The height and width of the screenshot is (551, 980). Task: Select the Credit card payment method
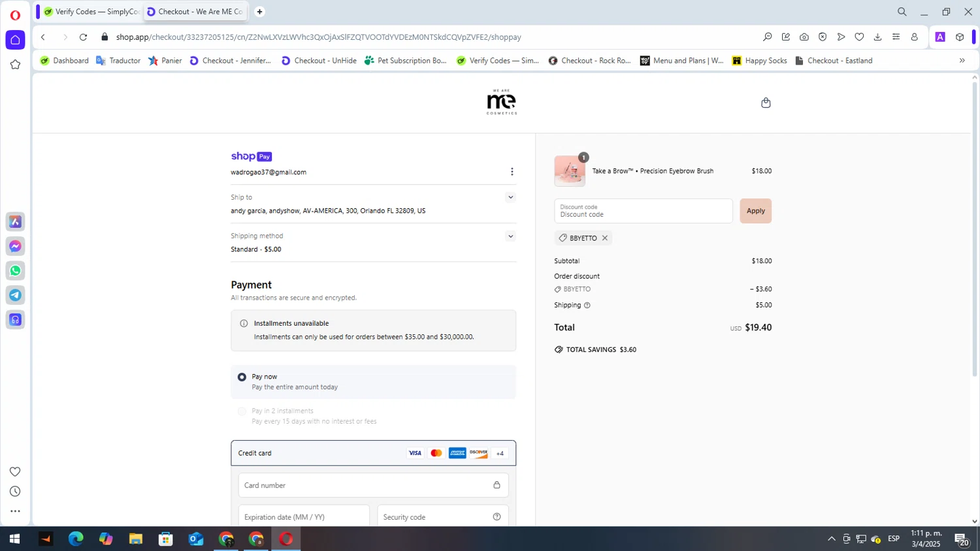[373, 453]
